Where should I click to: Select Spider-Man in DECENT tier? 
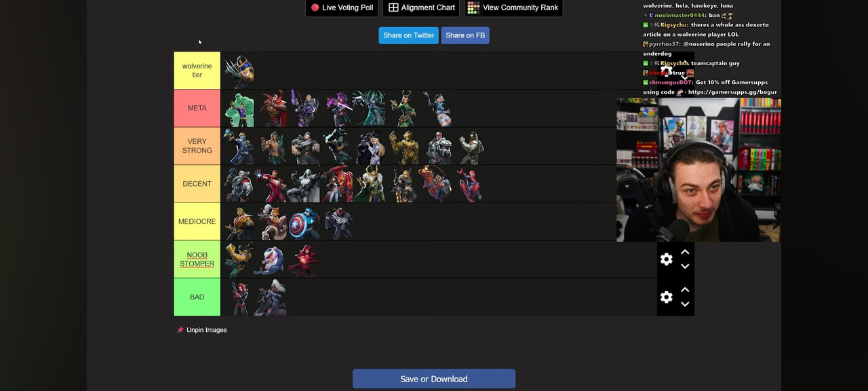pyautogui.click(x=469, y=184)
